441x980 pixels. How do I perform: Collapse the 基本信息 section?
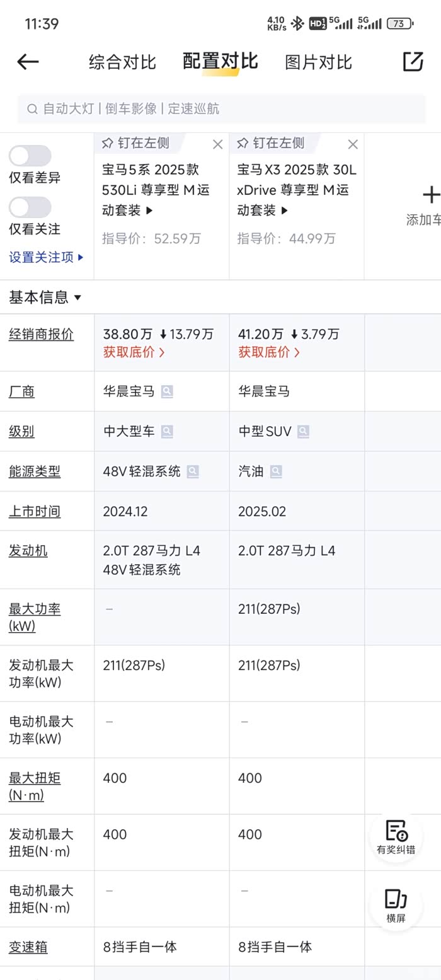point(45,297)
